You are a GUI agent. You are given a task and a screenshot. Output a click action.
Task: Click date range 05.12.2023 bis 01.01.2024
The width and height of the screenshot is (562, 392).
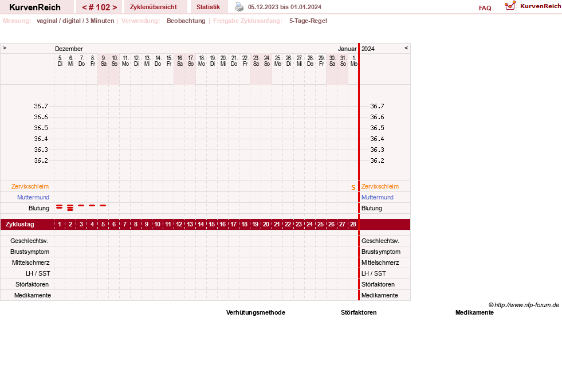coord(285,7)
